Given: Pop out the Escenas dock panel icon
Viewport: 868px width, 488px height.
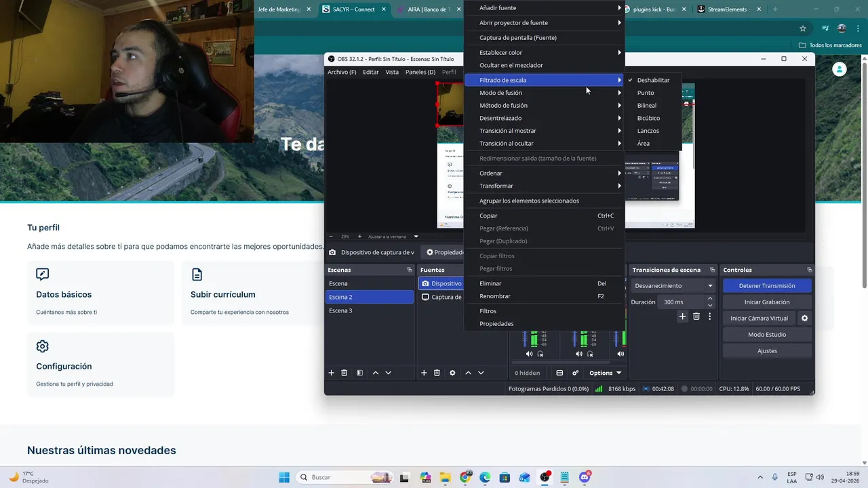Looking at the screenshot, I should (x=409, y=270).
